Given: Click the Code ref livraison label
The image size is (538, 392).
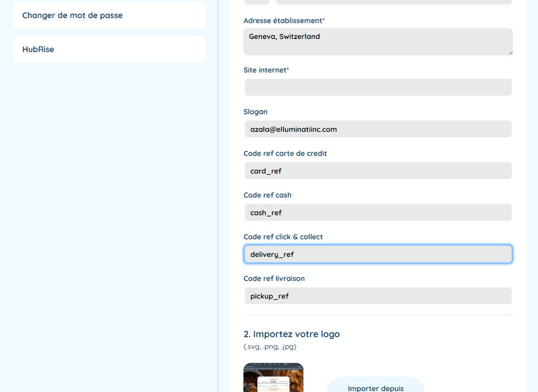Looking at the screenshot, I should tap(274, 279).
